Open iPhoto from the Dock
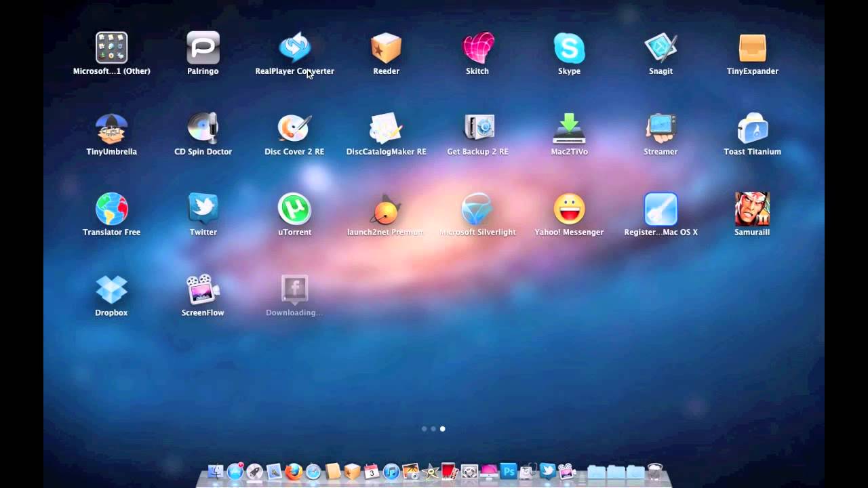Image resolution: width=868 pixels, height=488 pixels. tap(411, 471)
